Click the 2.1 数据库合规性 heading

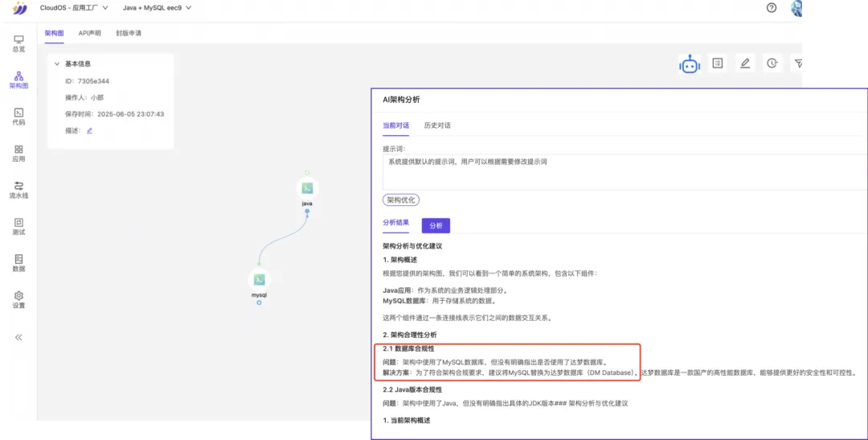408,348
